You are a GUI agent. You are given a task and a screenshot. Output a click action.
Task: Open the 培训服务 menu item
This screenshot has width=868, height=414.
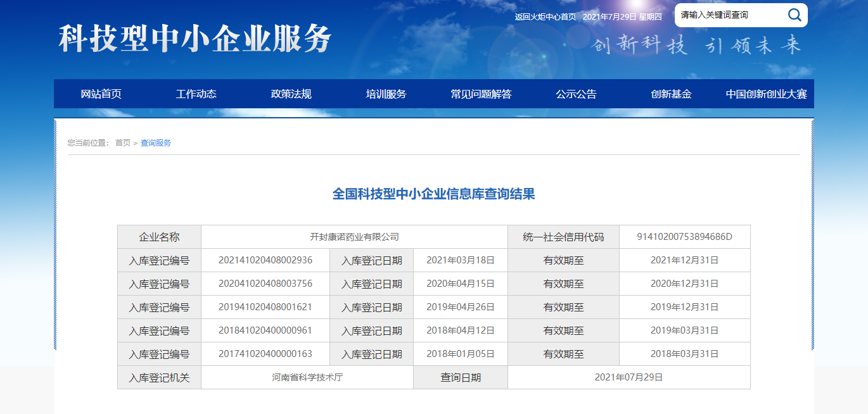386,94
